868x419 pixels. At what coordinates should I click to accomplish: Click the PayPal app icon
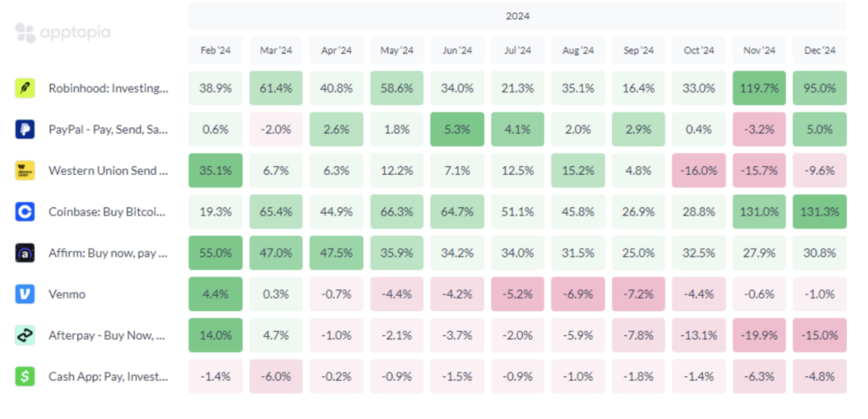[25, 129]
